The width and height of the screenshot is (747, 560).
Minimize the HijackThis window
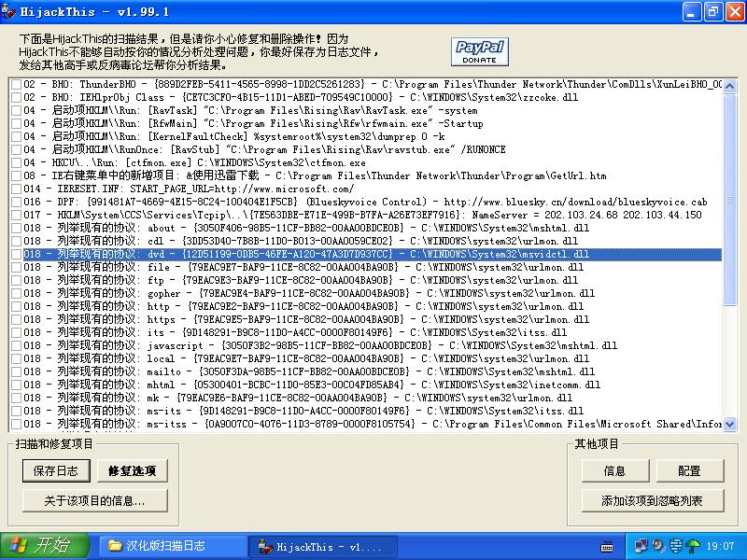[x=692, y=11]
